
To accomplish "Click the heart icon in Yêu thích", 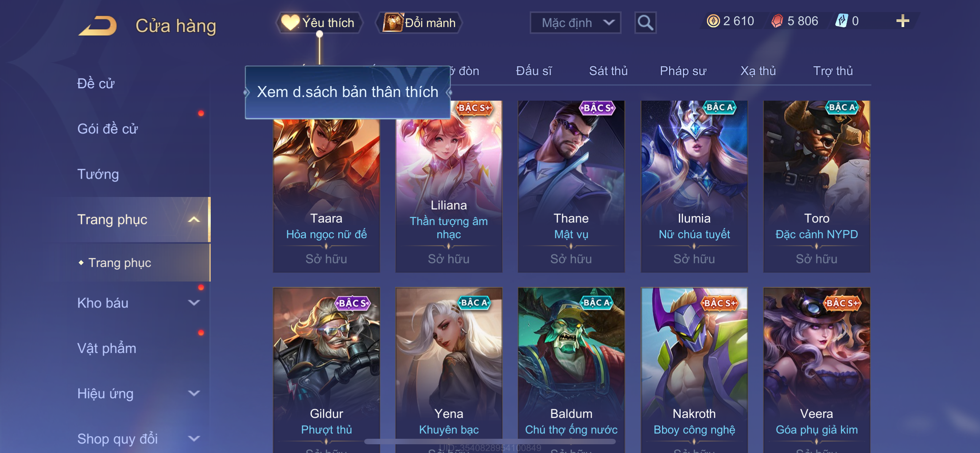I will point(290,23).
